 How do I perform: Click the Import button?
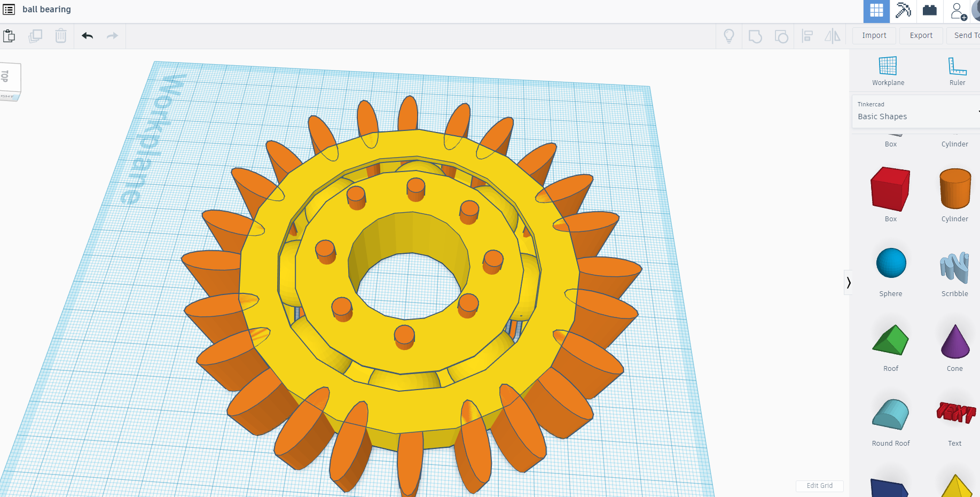point(873,35)
